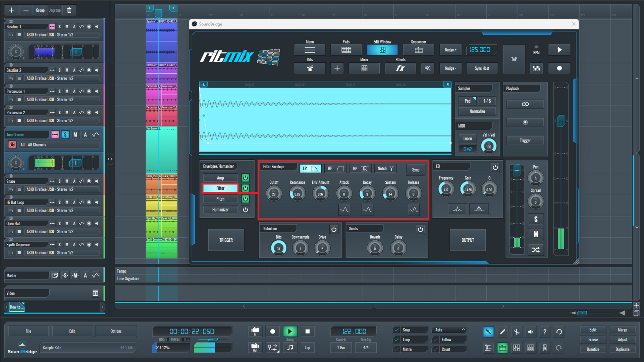This screenshot has width=644, height=362.
Task: Click the main transport play button
Action: 290,331
